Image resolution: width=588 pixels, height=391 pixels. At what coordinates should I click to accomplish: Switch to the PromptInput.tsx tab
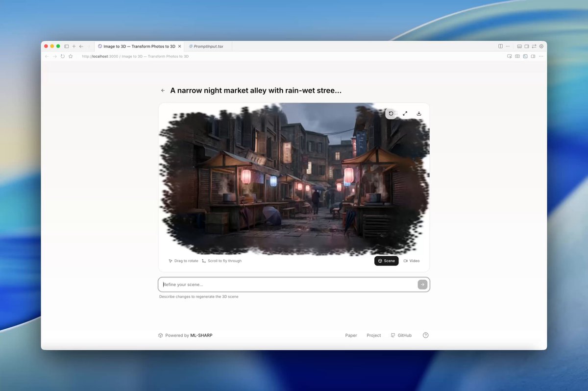click(208, 46)
